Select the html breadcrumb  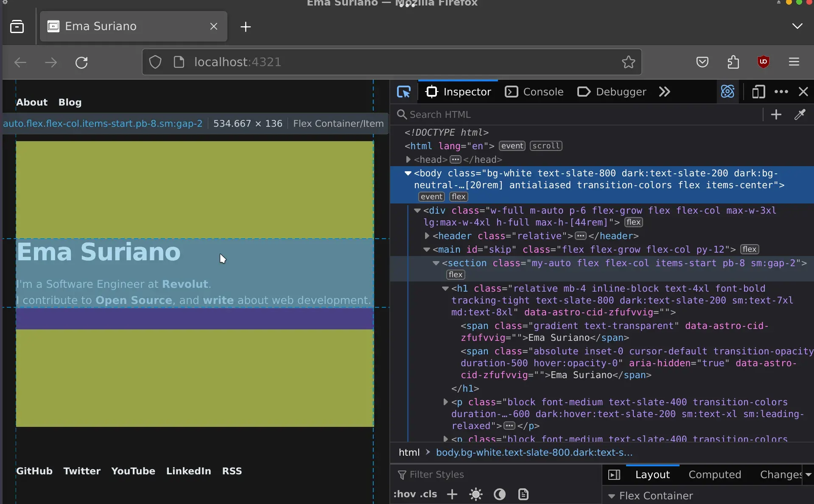(409, 453)
